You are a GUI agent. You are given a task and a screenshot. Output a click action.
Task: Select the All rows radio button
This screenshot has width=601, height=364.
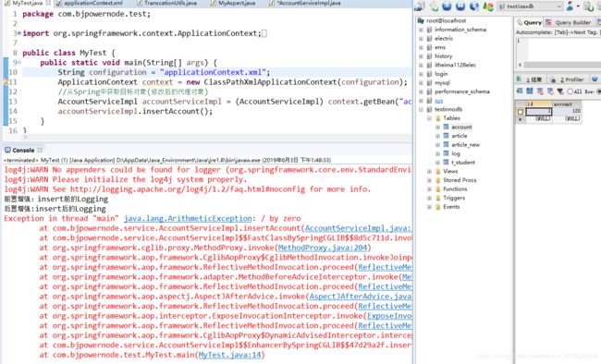570,91
